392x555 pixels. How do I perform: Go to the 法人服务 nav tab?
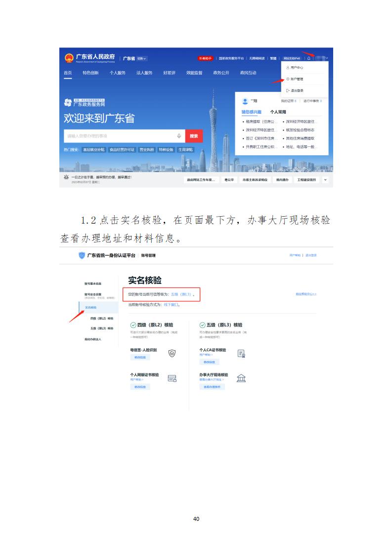pos(144,73)
